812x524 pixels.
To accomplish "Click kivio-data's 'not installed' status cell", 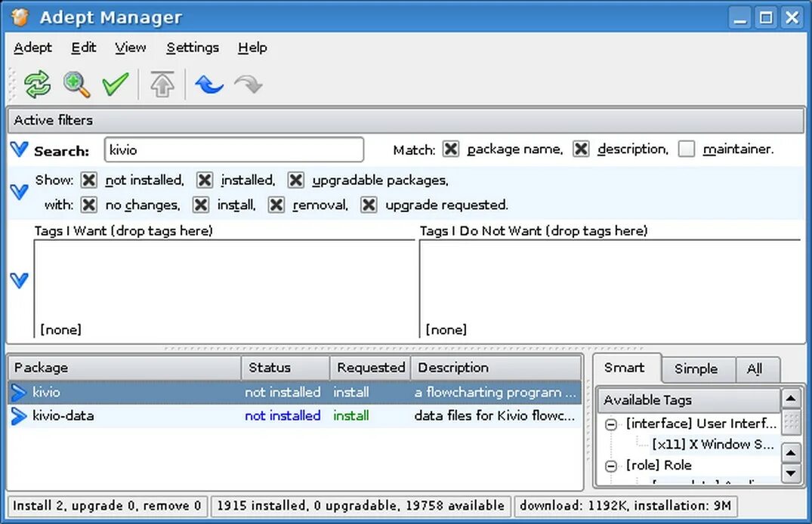I will click(283, 416).
